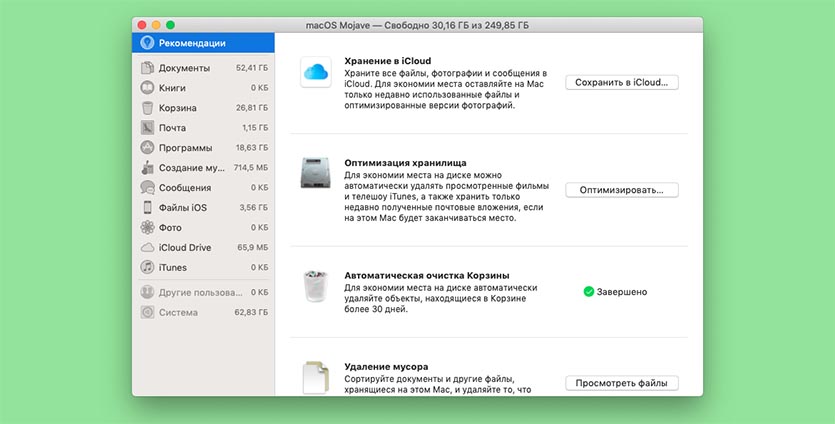Click the 52,41 ГБ size value
835x424 pixels.
click(x=252, y=68)
